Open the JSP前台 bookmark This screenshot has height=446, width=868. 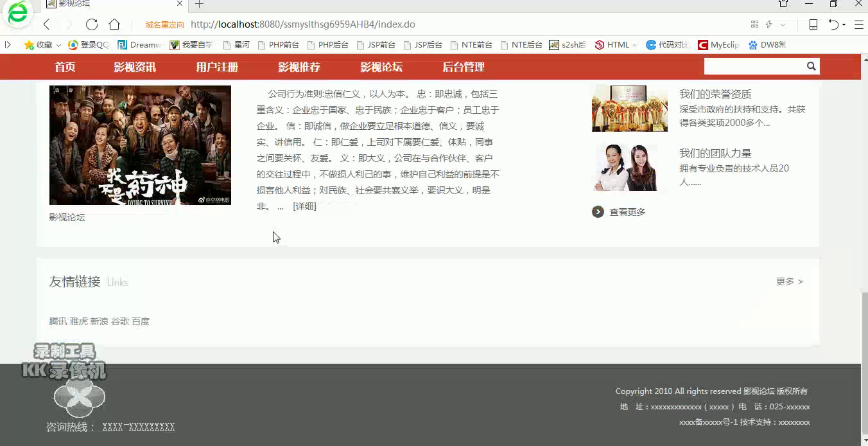pos(376,45)
